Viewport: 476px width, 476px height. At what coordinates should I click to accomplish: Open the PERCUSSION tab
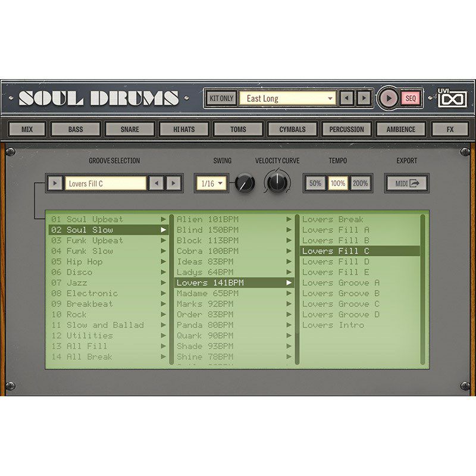pos(347,129)
